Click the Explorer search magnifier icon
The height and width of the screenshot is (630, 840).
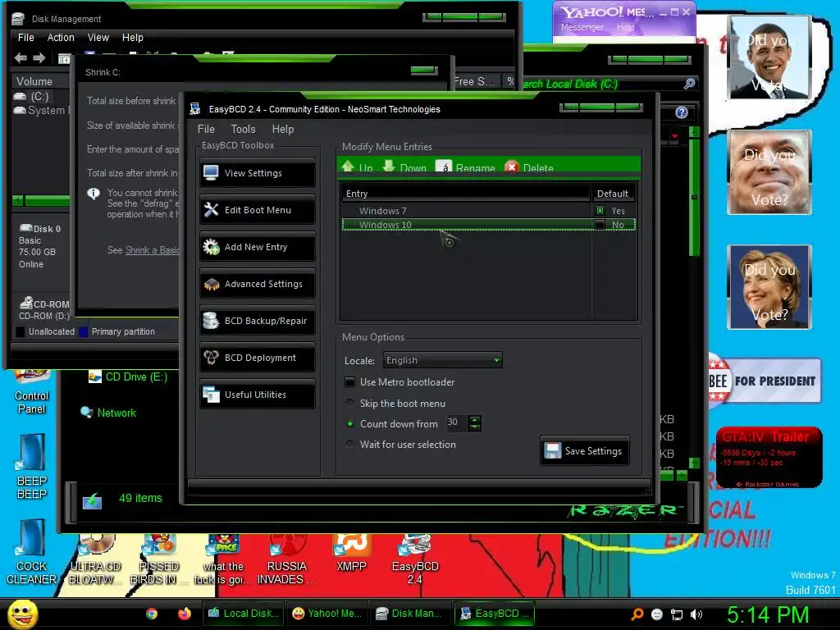click(689, 84)
